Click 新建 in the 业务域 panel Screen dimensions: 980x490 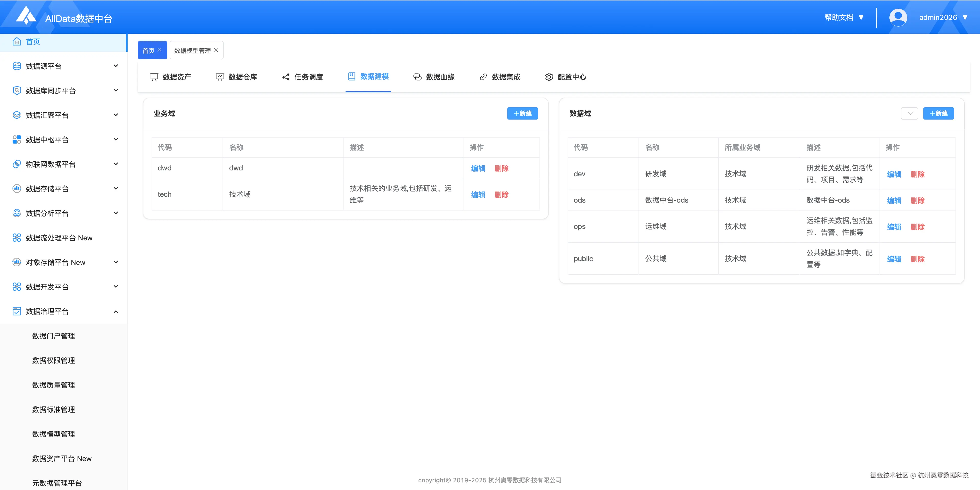522,113
